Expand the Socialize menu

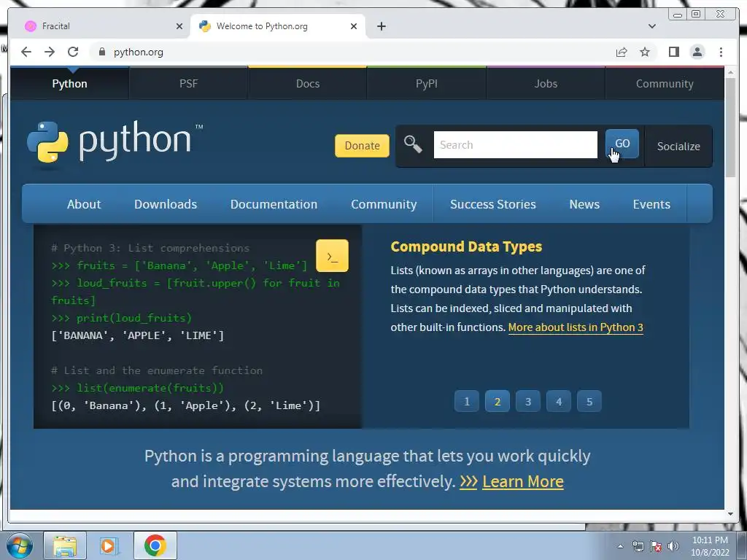point(678,146)
